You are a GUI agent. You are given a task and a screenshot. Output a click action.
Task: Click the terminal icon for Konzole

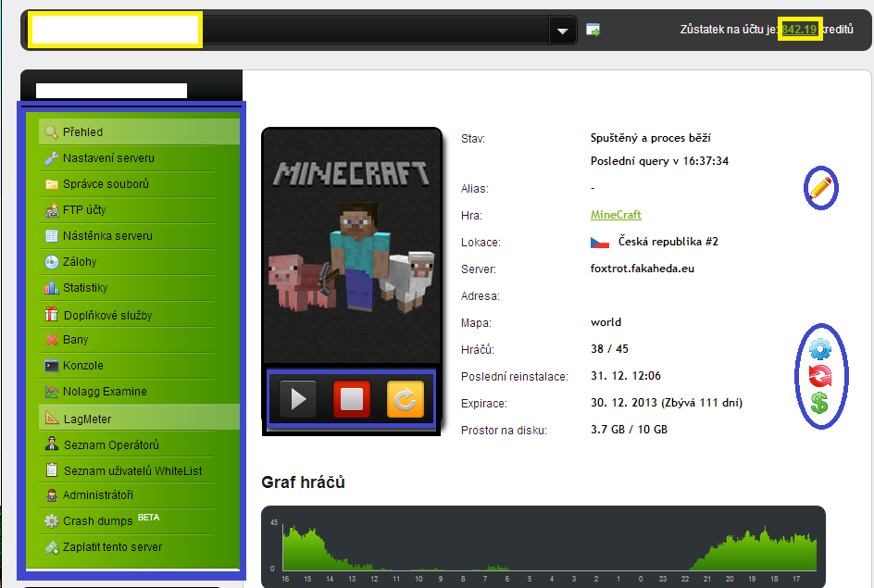[x=51, y=366]
